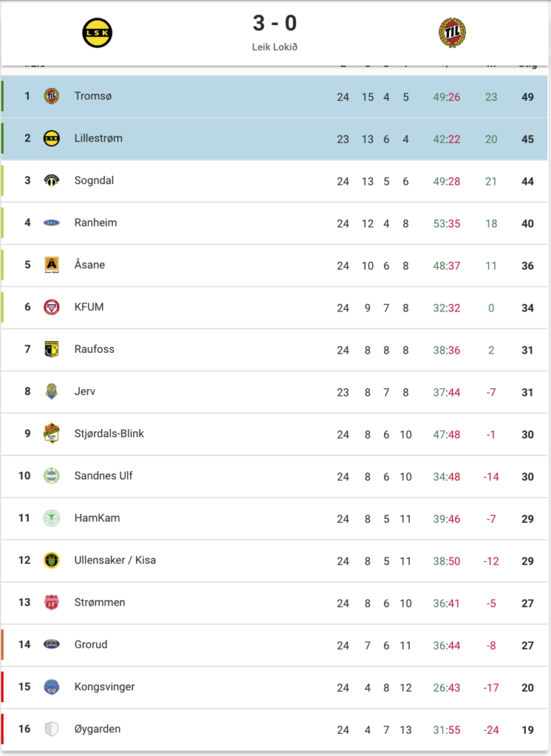Click the Ullensaker / Kisa badge
The image size is (551, 756).
coord(52,560)
